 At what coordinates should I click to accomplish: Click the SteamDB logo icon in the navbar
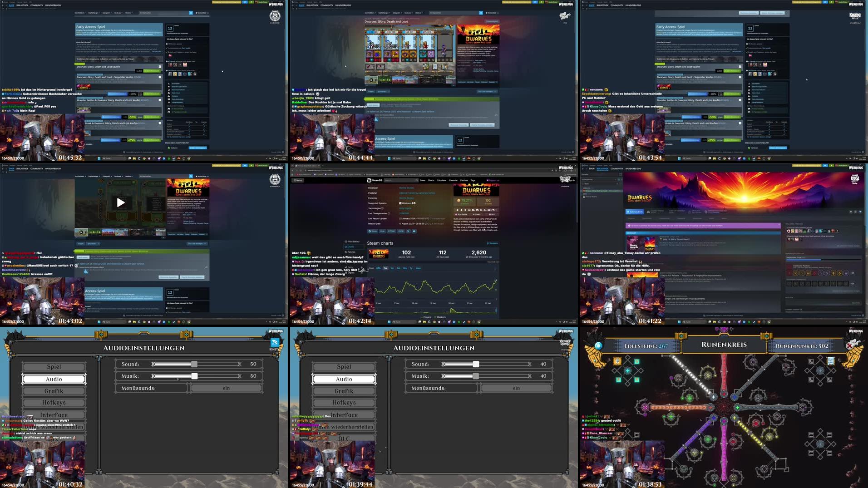pos(369,180)
